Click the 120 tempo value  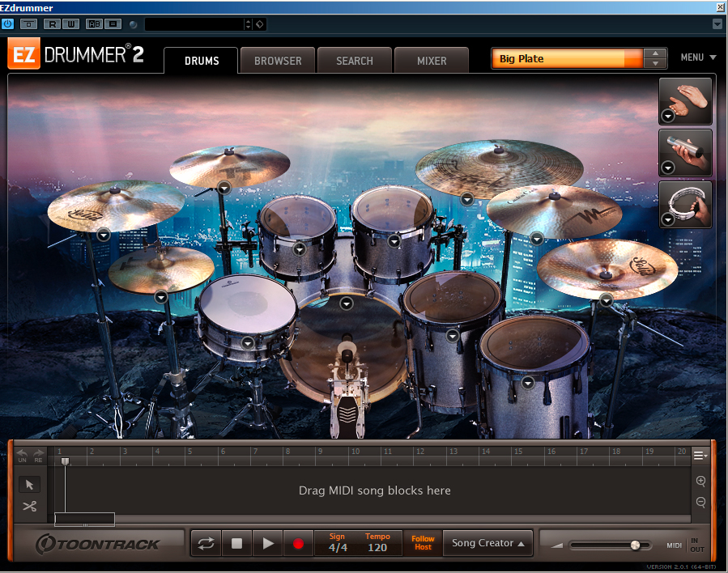[377, 548]
